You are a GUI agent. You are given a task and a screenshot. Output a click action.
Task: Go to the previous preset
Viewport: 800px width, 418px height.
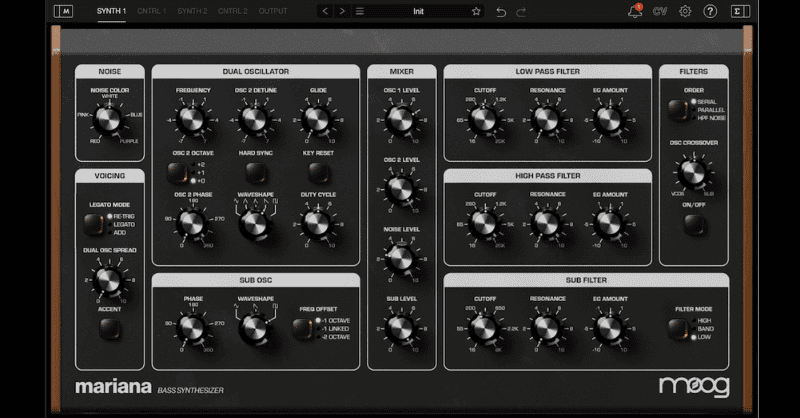tap(326, 11)
